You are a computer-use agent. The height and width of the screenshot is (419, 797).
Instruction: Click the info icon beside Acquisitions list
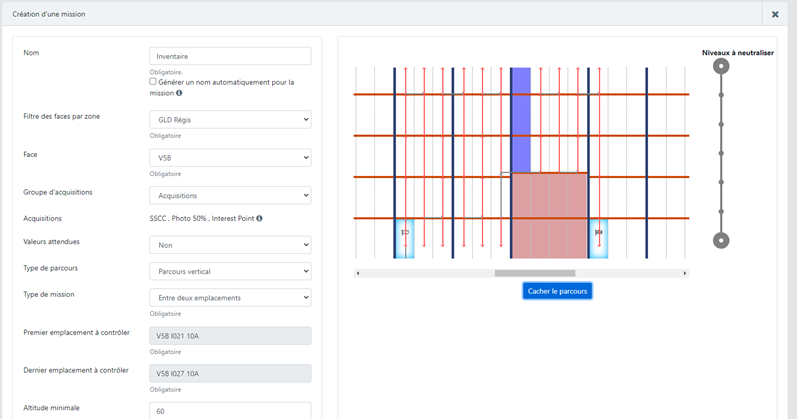coord(260,218)
